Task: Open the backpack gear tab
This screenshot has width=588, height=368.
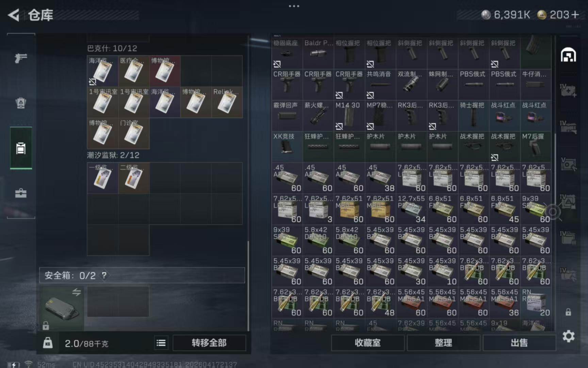Action: [21, 103]
